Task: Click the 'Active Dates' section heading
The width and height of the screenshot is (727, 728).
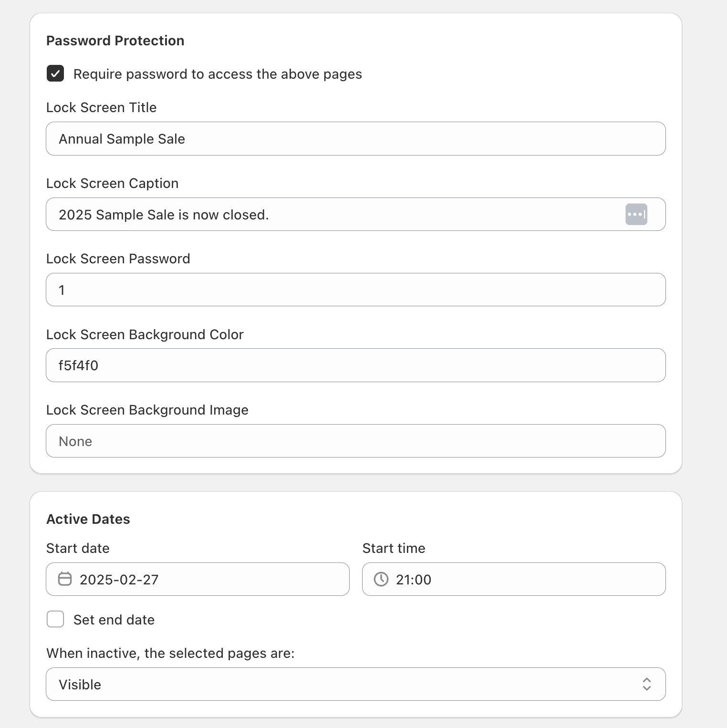Action: pos(88,519)
